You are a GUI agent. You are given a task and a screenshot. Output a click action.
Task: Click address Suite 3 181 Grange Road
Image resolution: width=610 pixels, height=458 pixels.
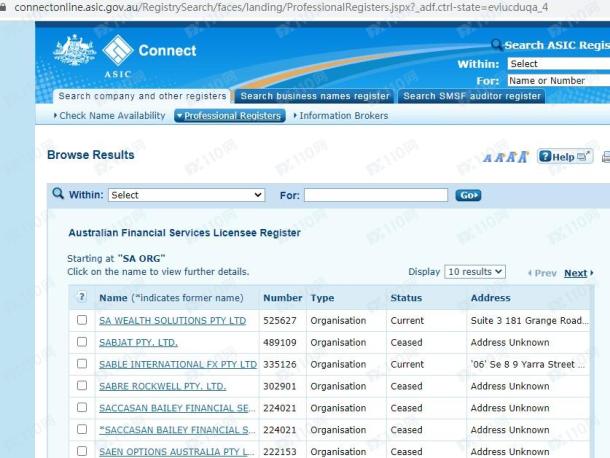click(x=529, y=321)
